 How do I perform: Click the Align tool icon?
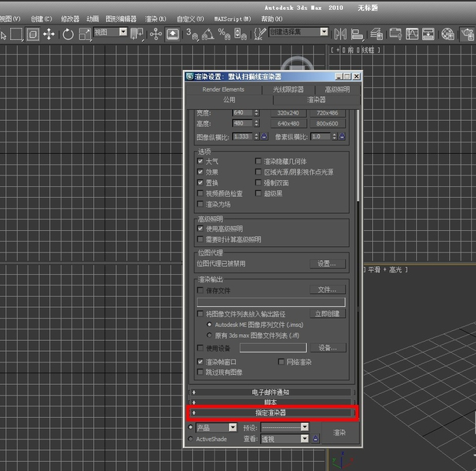pos(357,34)
